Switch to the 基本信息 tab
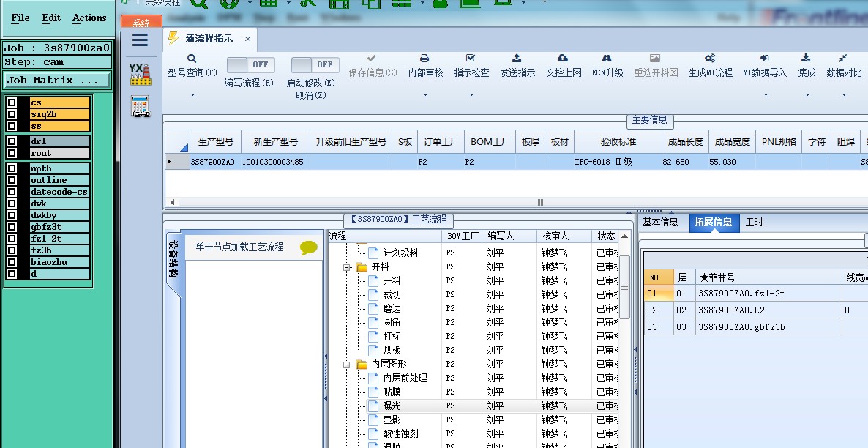868x448 pixels. (660, 222)
